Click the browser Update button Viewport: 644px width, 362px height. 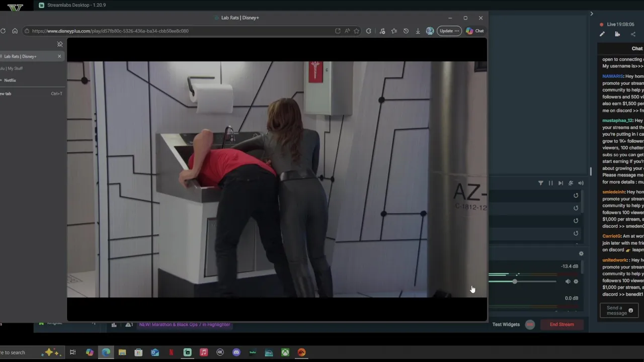pyautogui.click(x=449, y=31)
